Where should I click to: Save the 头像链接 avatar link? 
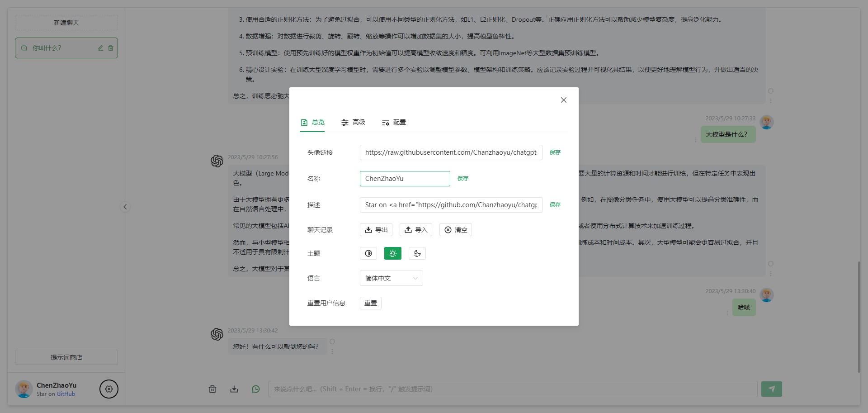(x=555, y=152)
